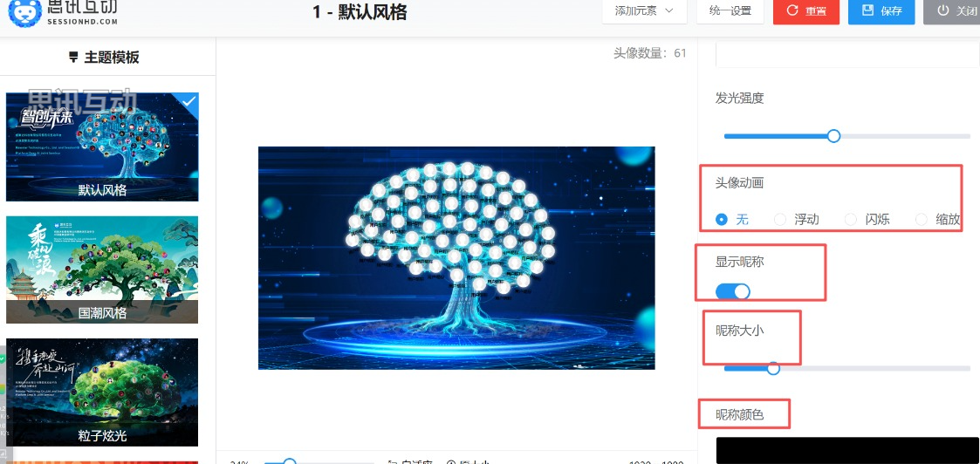Click the 保存 button
Image resolution: width=980 pixels, height=464 pixels.
(x=881, y=11)
